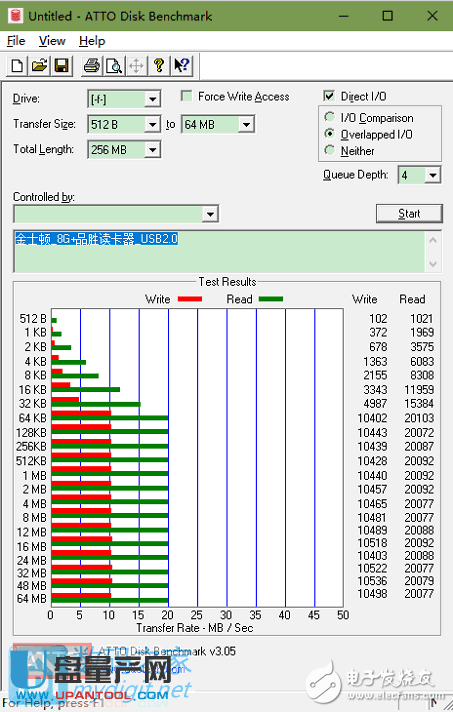
Task: Toggle the Direct I/O checkbox
Action: [x=329, y=96]
